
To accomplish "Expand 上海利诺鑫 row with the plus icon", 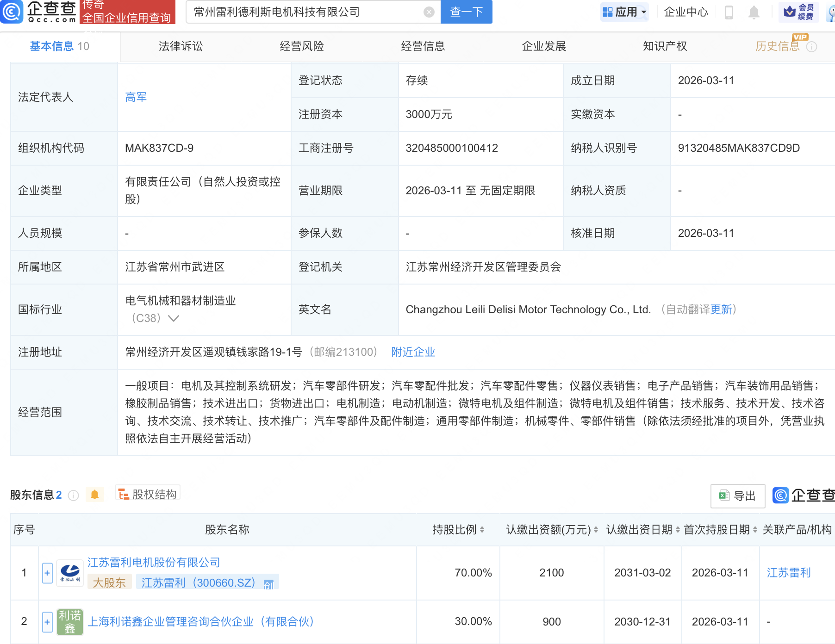I will 47,622.
